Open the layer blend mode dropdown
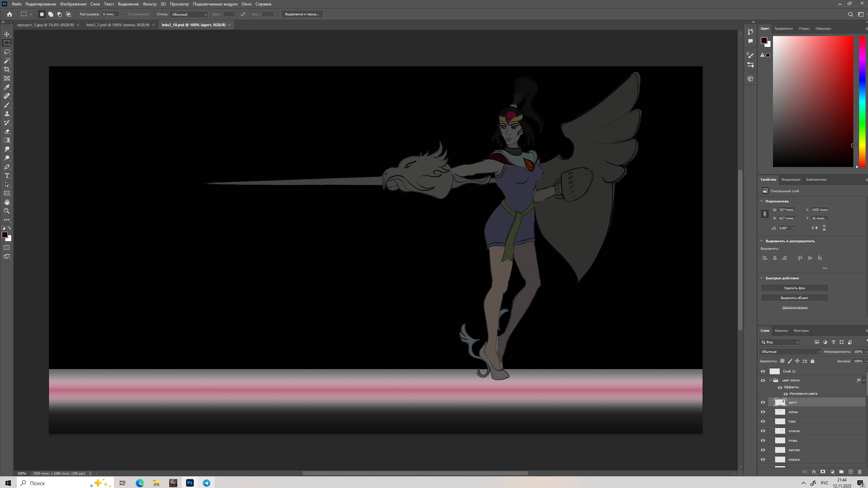 [x=790, y=352]
